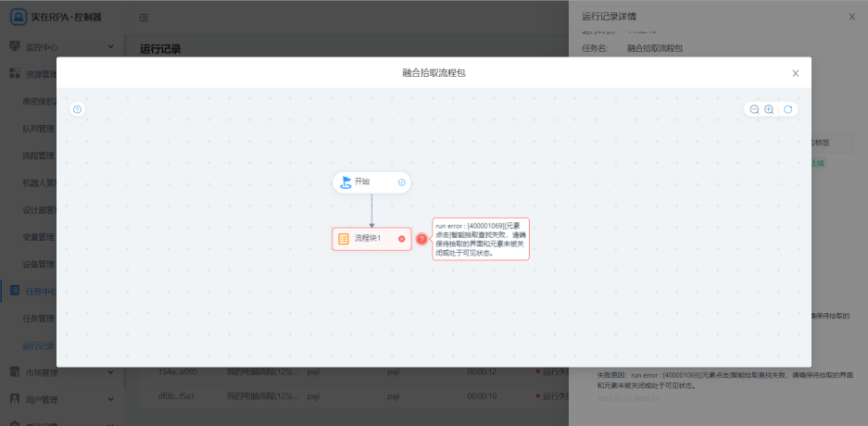
Task: Select the 流程块1 node in flowchart
Action: 370,239
